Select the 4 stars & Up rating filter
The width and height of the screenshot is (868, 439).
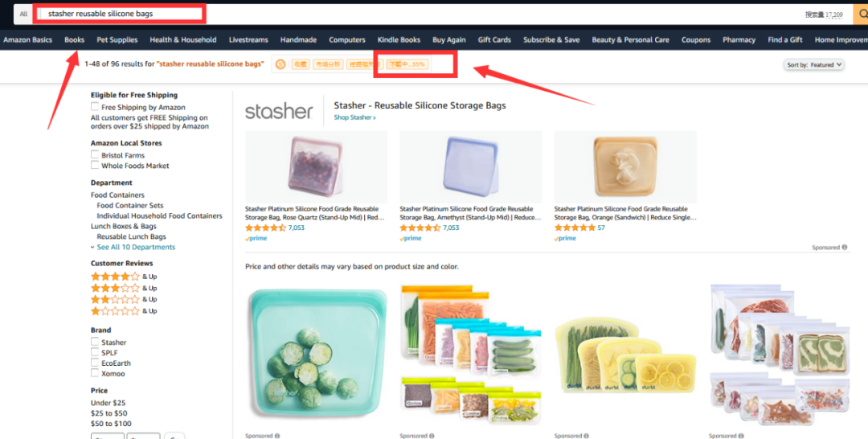[x=124, y=277]
